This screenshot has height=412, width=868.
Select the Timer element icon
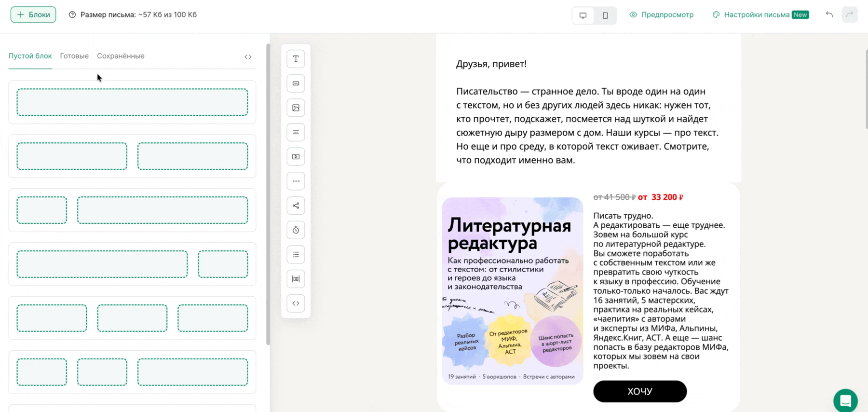(296, 230)
